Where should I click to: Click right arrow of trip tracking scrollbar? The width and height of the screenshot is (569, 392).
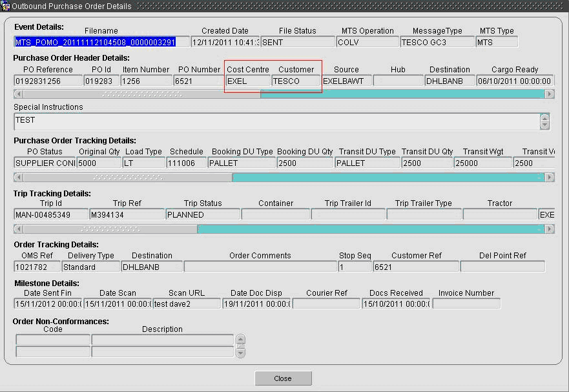[x=550, y=229]
